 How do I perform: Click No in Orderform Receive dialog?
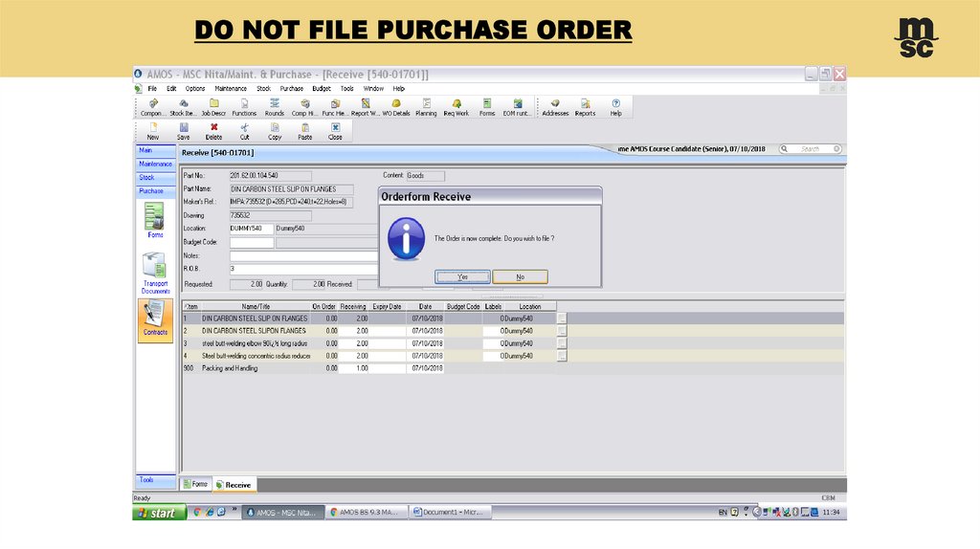520,276
